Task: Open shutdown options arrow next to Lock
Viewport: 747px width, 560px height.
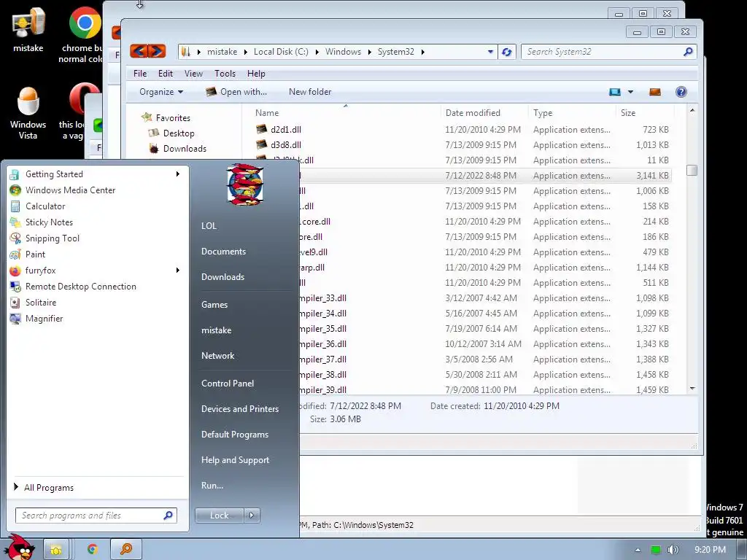Action: [x=252, y=516]
